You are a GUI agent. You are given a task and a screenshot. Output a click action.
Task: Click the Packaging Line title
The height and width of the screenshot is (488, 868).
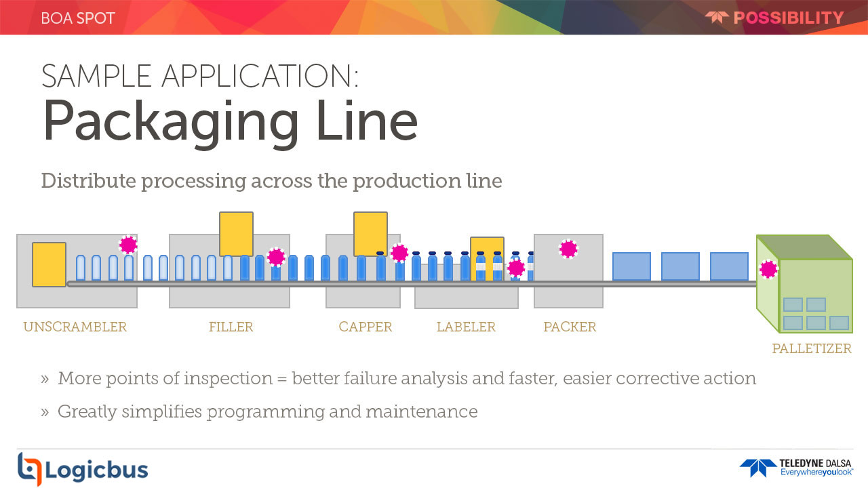tap(230, 121)
